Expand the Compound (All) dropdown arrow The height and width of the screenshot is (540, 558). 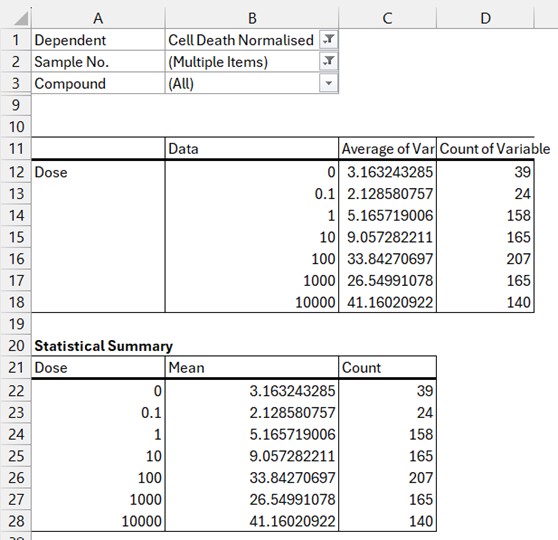tap(328, 83)
